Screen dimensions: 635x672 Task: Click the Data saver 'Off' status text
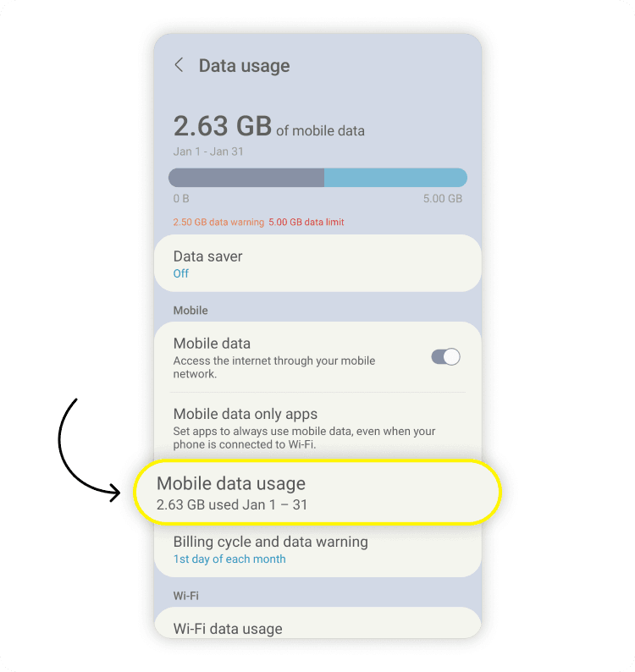coord(181,273)
